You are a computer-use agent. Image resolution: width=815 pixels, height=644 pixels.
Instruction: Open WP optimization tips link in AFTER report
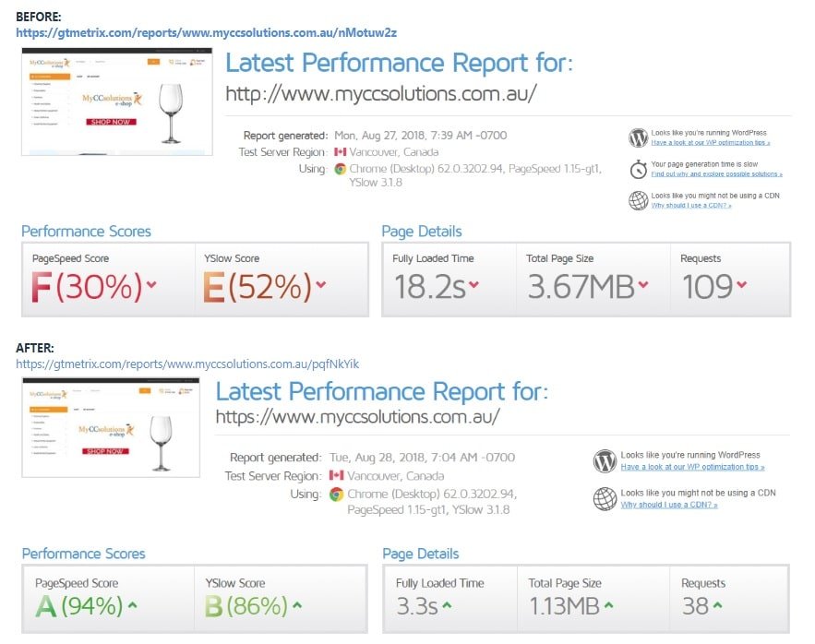pyautogui.click(x=692, y=467)
